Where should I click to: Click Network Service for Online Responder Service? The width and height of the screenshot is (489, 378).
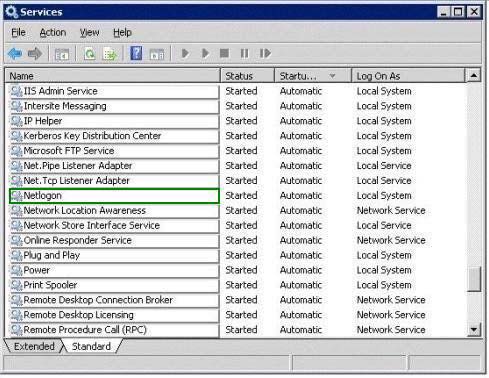[x=391, y=240]
